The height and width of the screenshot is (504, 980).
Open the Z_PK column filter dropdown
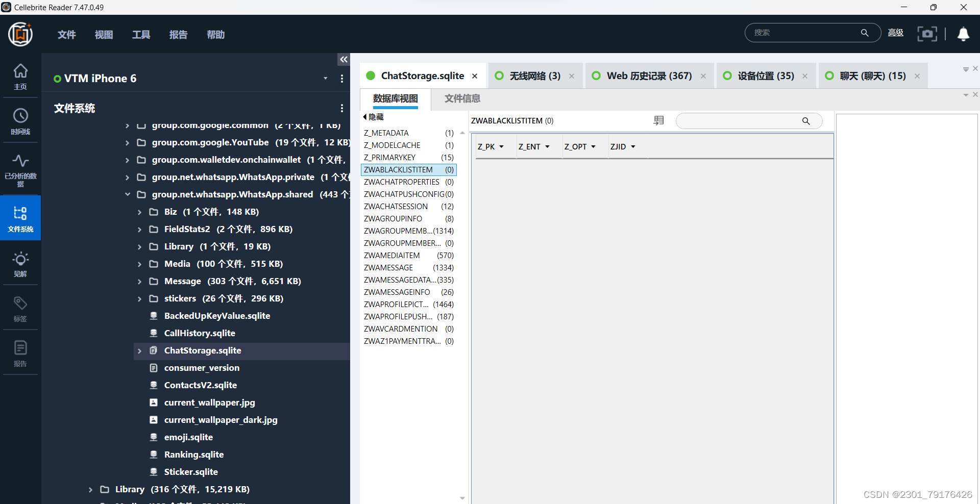[501, 147]
